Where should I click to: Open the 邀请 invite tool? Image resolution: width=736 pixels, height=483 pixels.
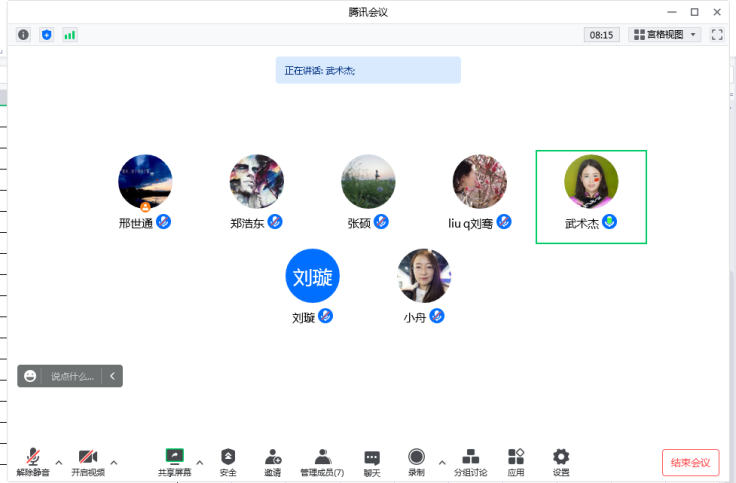(272, 462)
